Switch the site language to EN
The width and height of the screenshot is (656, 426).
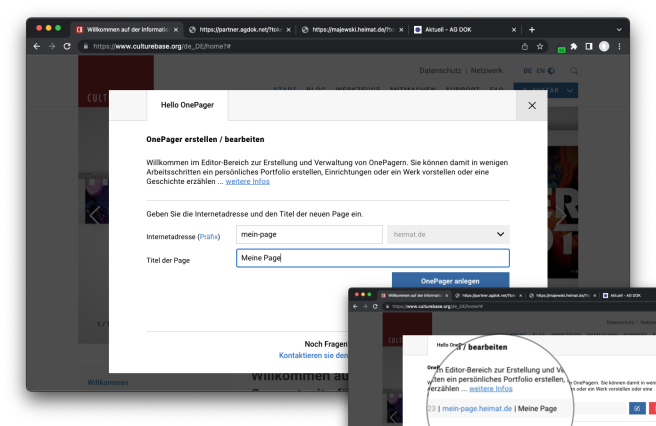pos(541,71)
